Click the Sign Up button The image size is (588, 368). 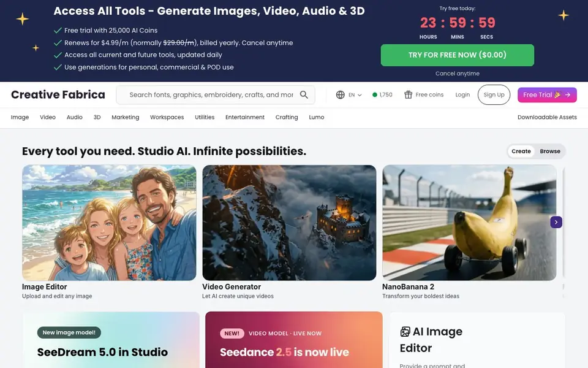coord(494,94)
